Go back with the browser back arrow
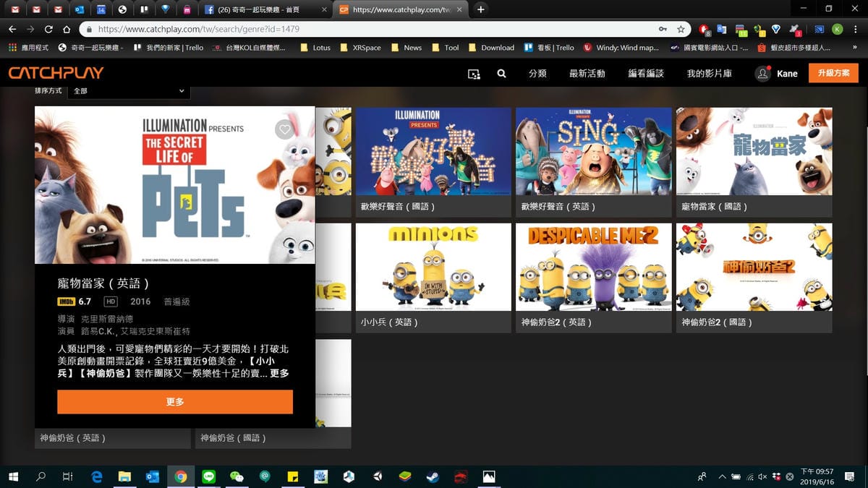868x488 pixels. [12, 30]
